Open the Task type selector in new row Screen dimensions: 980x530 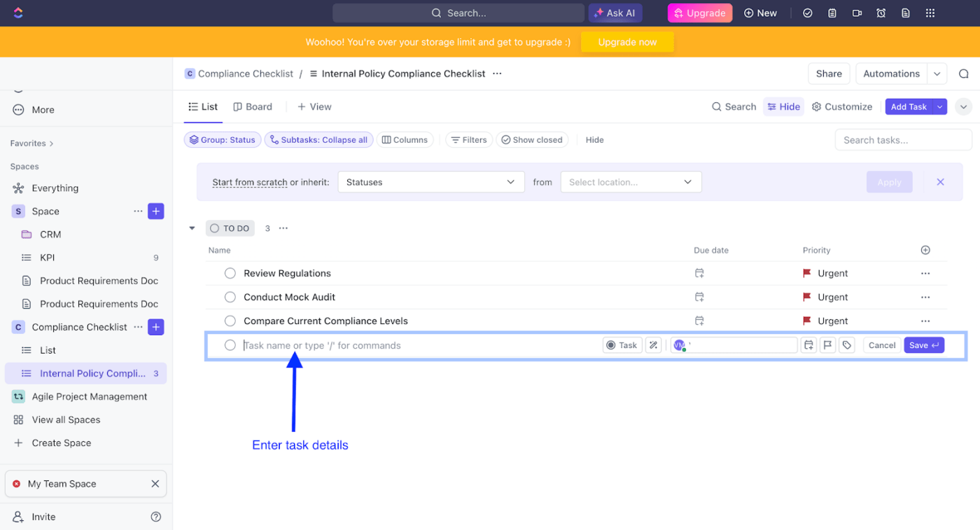pyautogui.click(x=622, y=345)
